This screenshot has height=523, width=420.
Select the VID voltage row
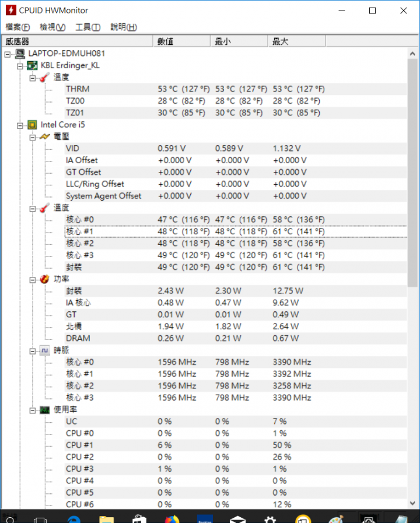tap(236, 149)
